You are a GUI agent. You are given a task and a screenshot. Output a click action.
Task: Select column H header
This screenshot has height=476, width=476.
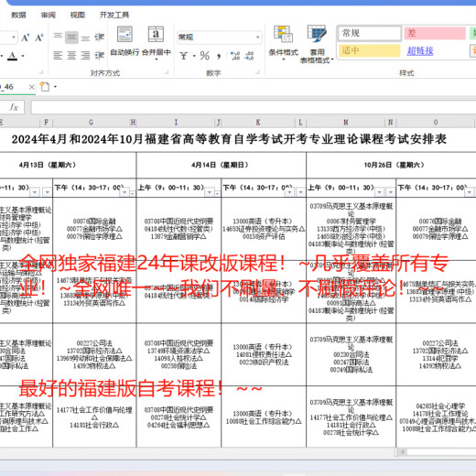(x=133, y=123)
